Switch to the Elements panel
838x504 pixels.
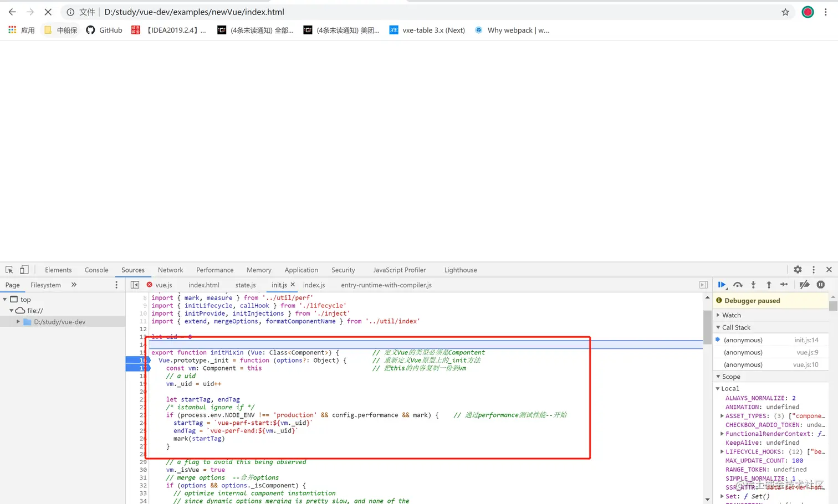(58, 270)
